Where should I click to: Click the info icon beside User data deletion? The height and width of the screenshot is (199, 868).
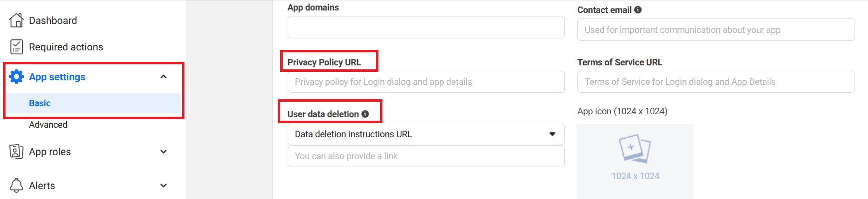click(x=365, y=114)
